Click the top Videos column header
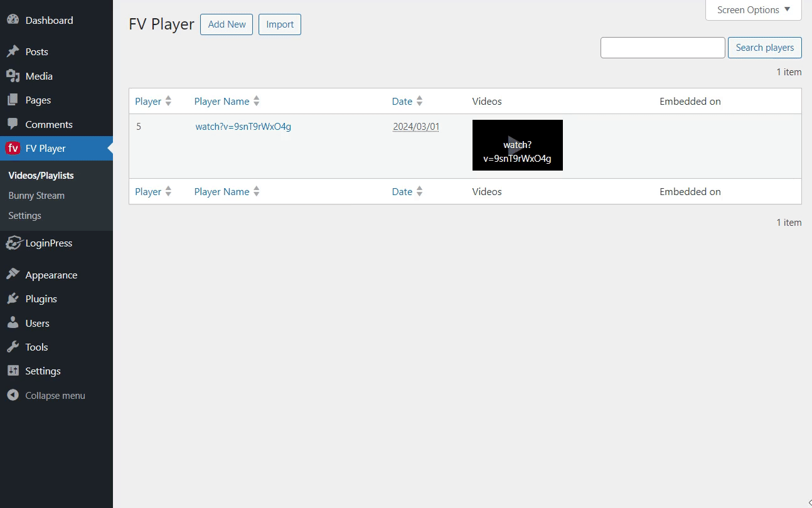This screenshot has height=508, width=812. pyautogui.click(x=487, y=101)
